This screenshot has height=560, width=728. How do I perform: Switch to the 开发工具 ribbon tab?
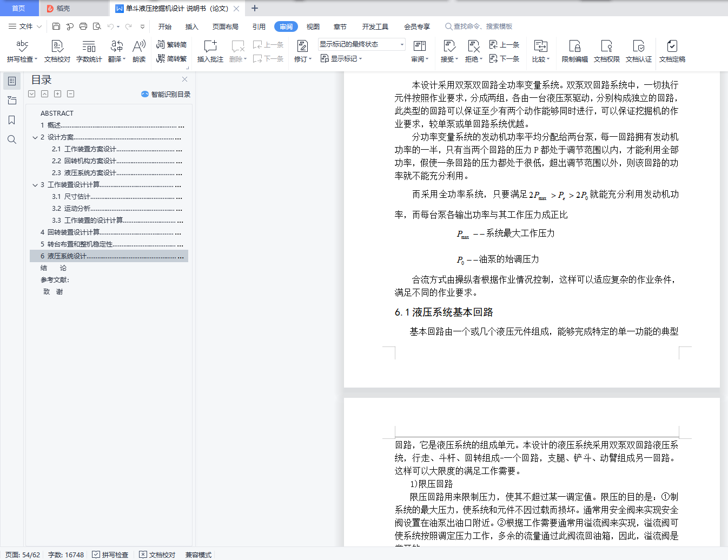pos(375,26)
